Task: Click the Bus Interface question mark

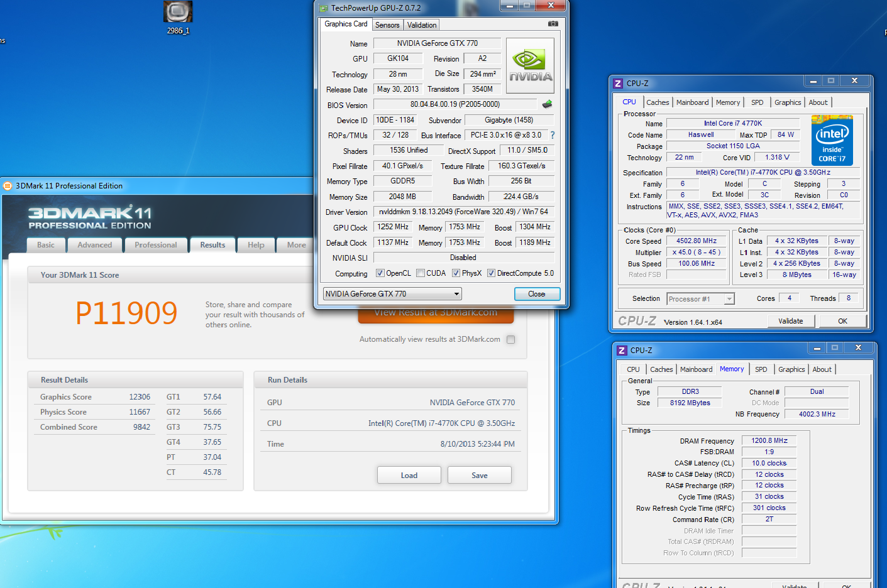Action: [x=553, y=135]
